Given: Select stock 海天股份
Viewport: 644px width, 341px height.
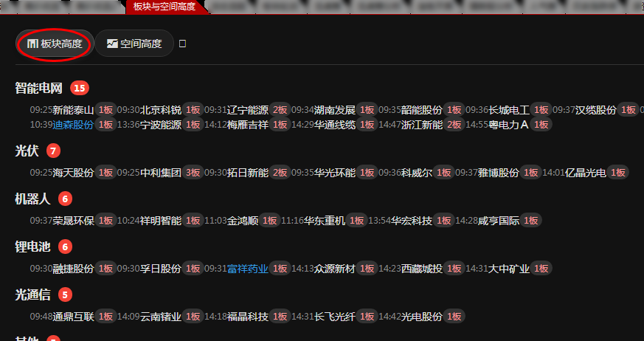Looking at the screenshot, I should 73,173.
